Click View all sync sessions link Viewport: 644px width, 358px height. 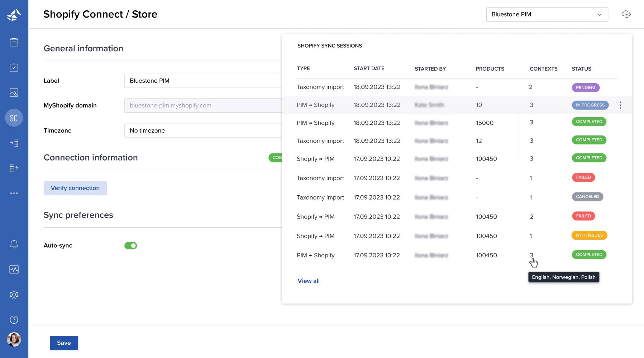[308, 281]
